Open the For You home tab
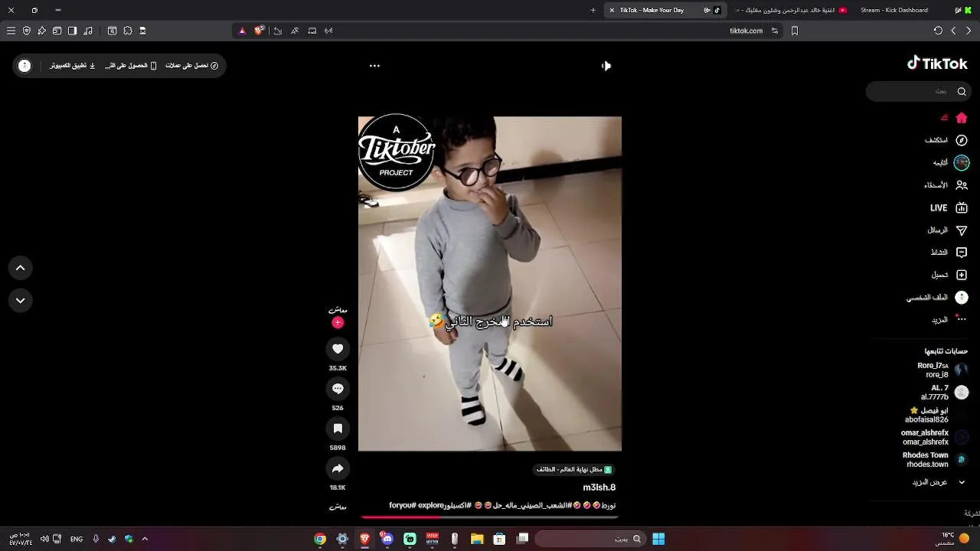980x551 pixels. 954,118
